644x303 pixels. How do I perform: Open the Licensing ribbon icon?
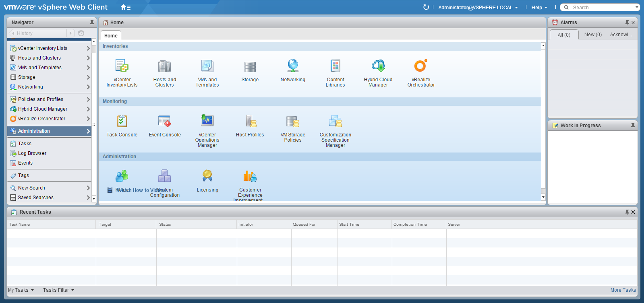(207, 176)
